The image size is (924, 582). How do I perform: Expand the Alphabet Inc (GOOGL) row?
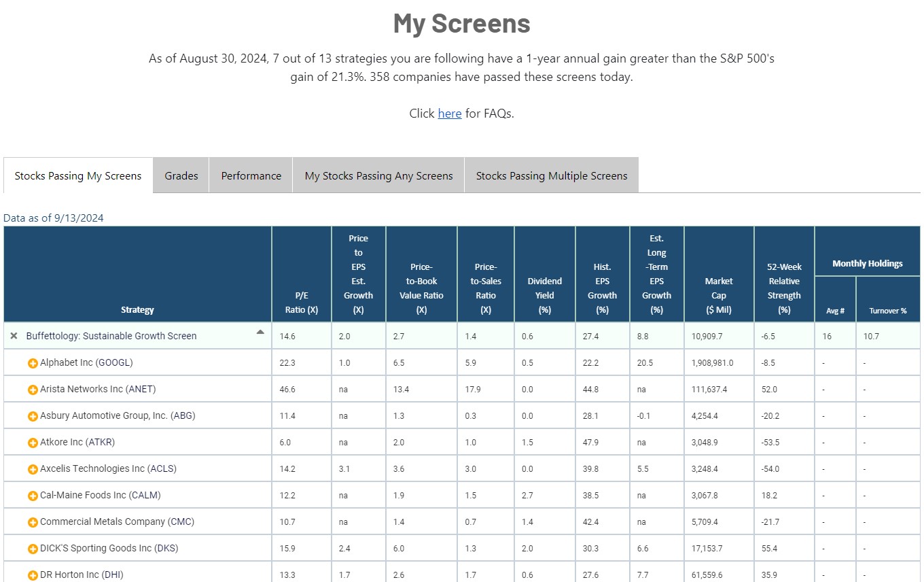(x=33, y=362)
